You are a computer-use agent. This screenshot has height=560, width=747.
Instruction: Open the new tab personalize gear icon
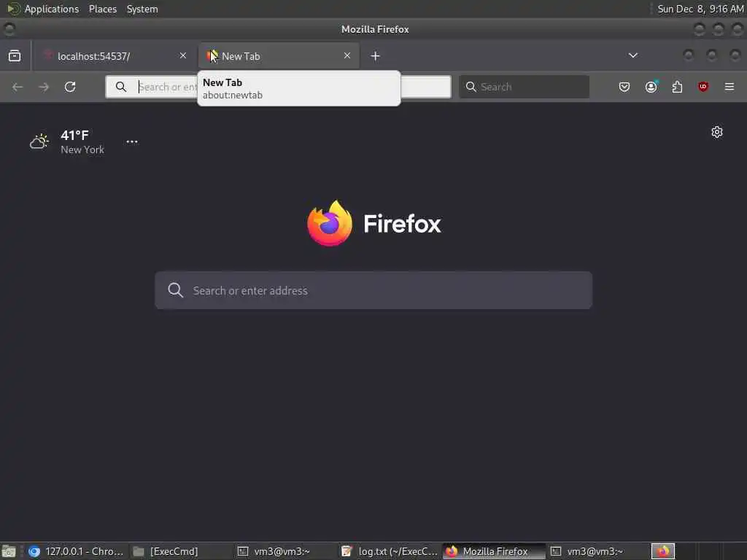[717, 132]
